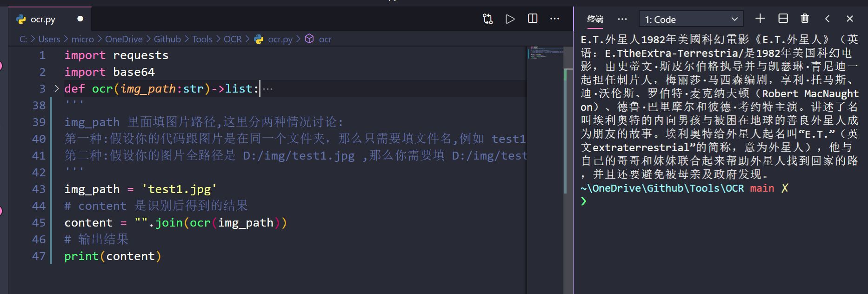Click line number 47 in the gutter

click(x=39, y=256)
